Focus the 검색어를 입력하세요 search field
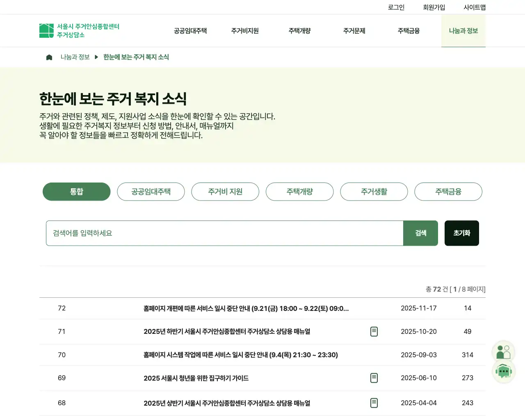 [224, 233]
